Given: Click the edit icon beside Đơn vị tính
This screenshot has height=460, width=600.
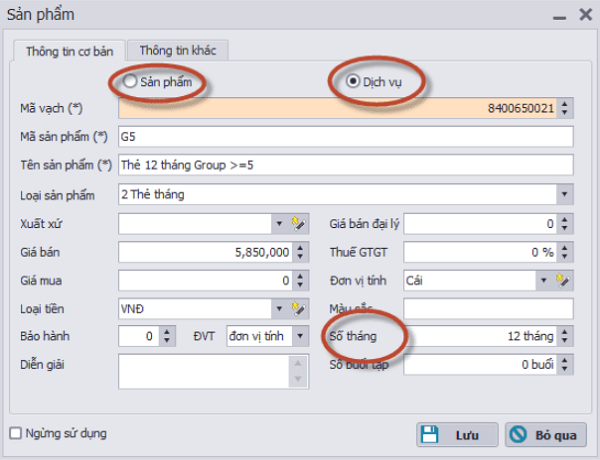Looking at the screenshot, I should [x=563, y=280].
